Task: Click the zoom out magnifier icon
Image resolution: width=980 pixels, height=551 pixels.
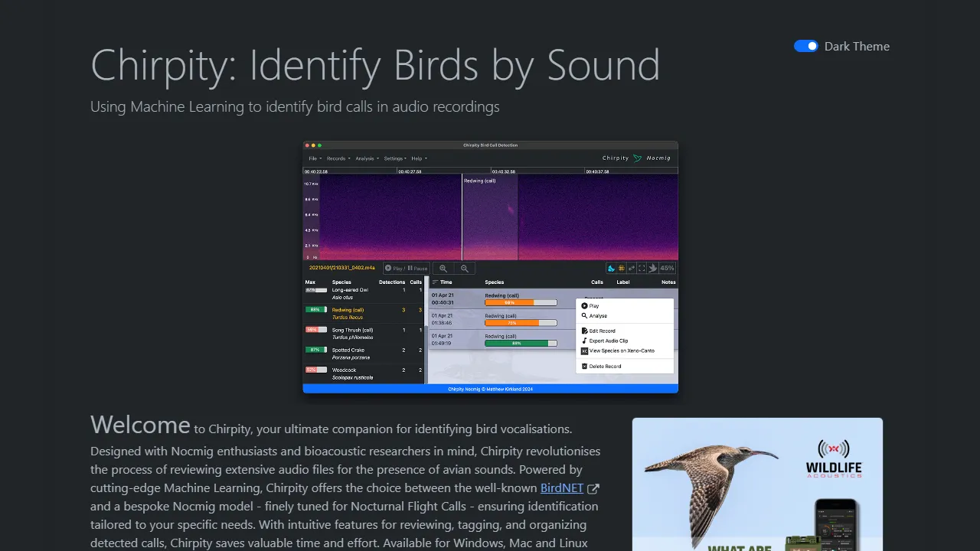Action: [464, 268]
